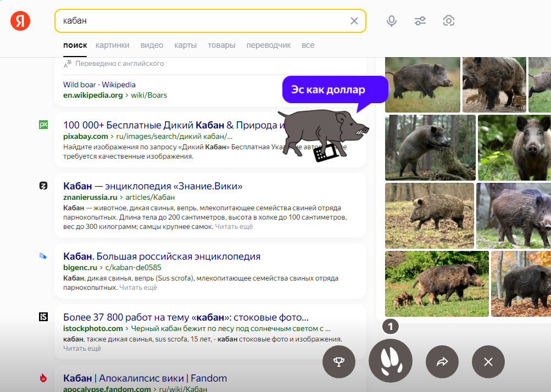This screenshot has width=551, height=392.
Task: Open dark purple-toned boar thumbnail
Action: point(514,216)
